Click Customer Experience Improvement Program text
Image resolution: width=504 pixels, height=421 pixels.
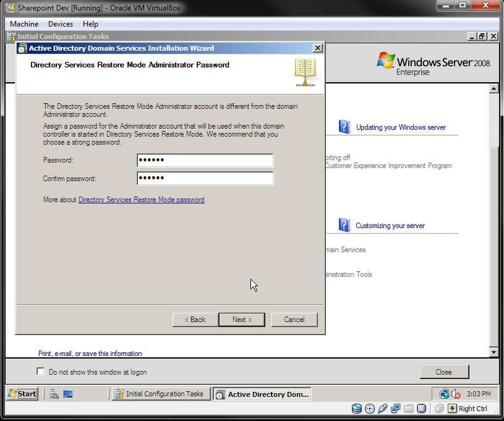point(388,166)
